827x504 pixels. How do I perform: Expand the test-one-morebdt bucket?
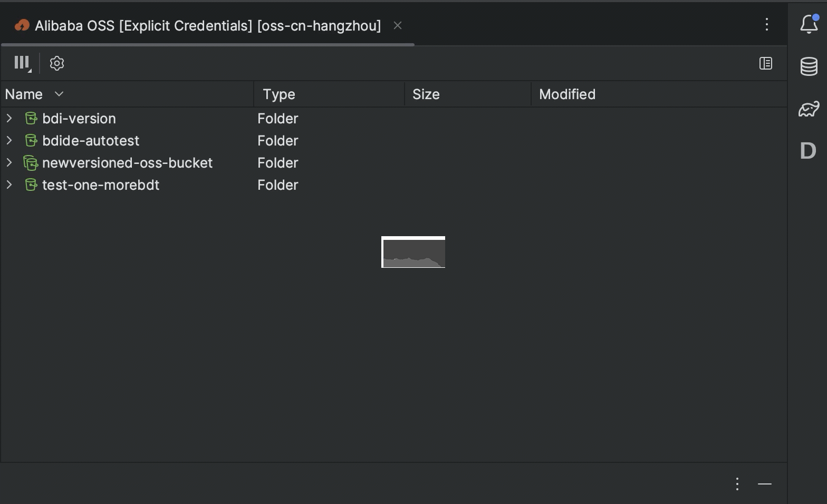9,185
